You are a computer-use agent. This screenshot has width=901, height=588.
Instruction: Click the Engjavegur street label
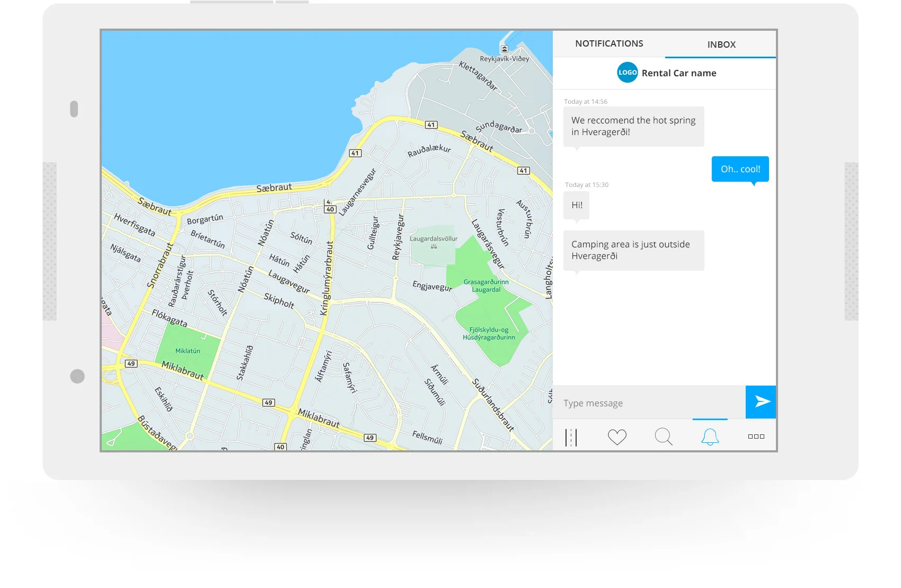coord(432,286)
